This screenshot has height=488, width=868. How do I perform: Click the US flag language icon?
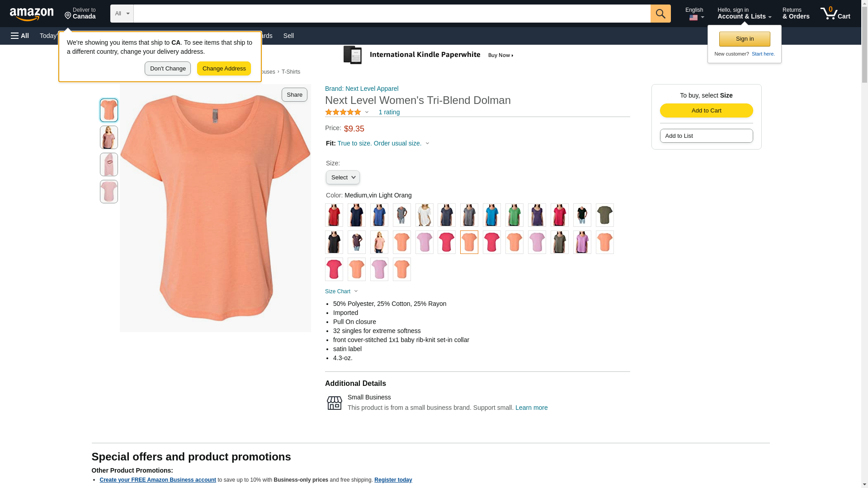pos(693,18)
